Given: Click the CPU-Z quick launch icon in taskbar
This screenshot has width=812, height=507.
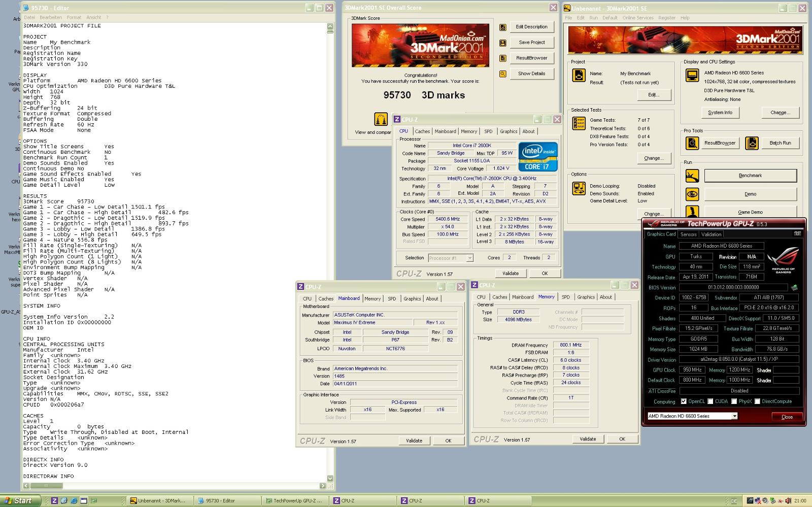Looking at the screenshot, I should (54, 500).
